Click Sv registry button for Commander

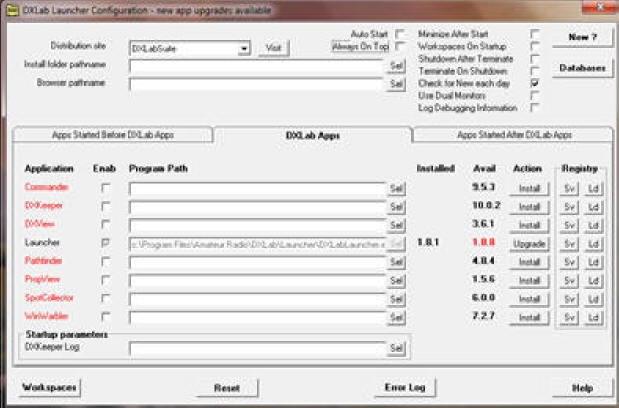click(x=569, y=189)
